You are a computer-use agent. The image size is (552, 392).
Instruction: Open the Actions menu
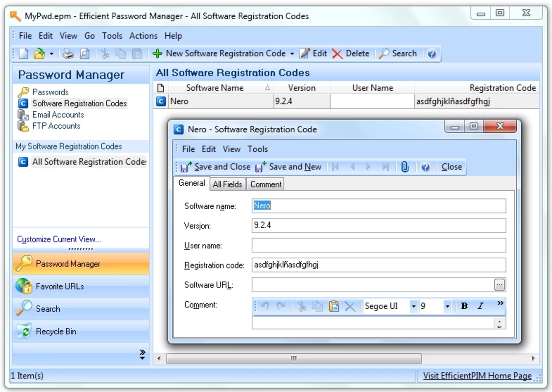143,36
